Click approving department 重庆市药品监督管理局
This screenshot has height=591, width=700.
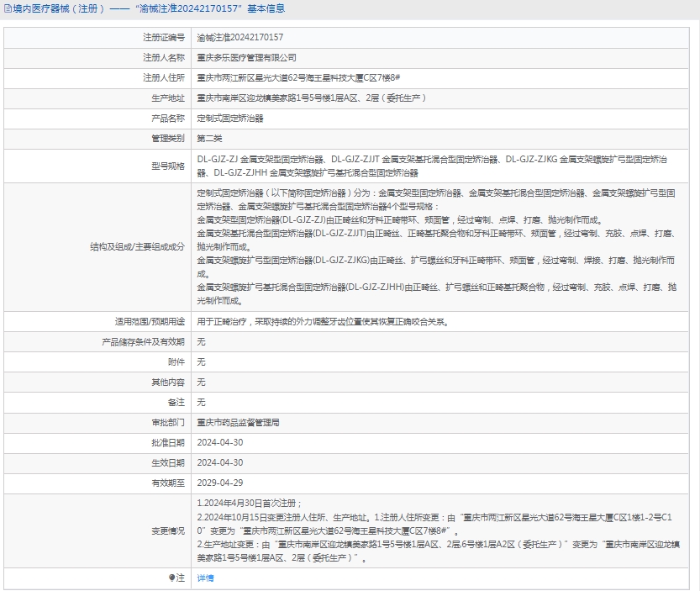click(x=238, y=422)
